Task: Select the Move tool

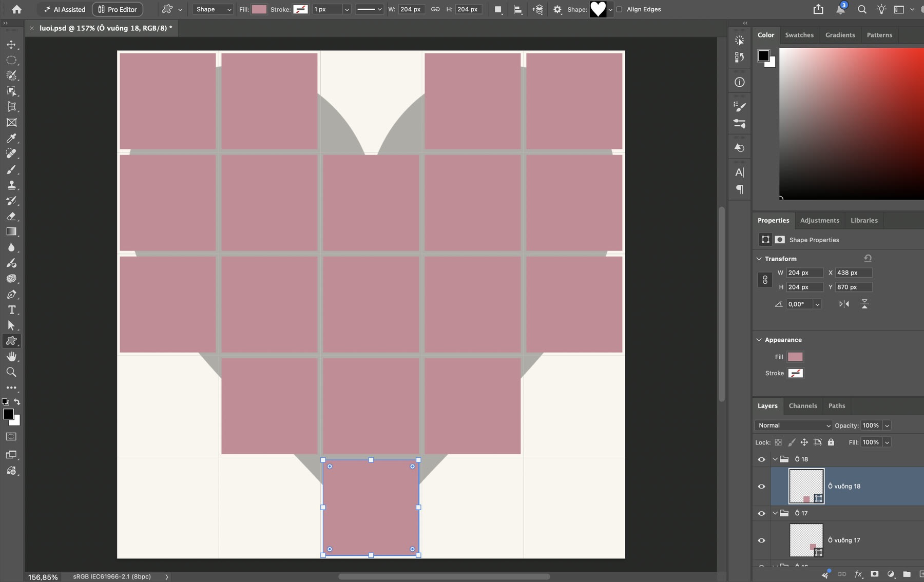Action: coord(11,45)
